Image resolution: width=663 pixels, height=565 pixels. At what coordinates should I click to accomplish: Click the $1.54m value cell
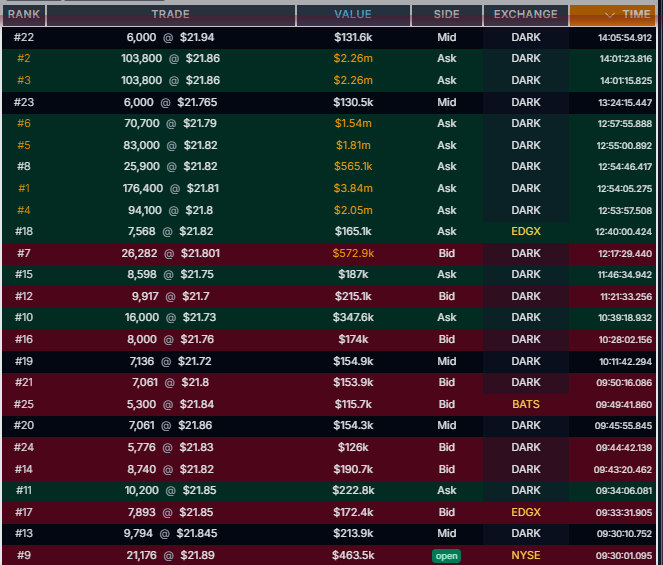pyautogui.click(x=353, y=123)
